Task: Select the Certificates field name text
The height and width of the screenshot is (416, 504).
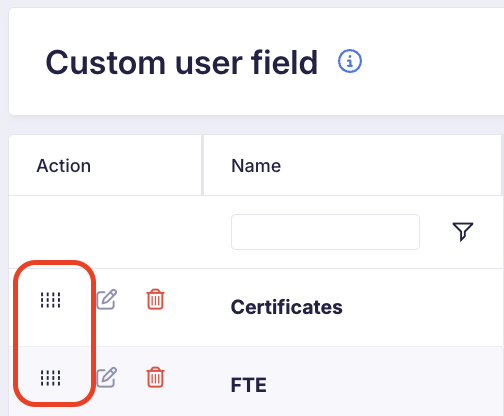Action: [x=287, y=307]
